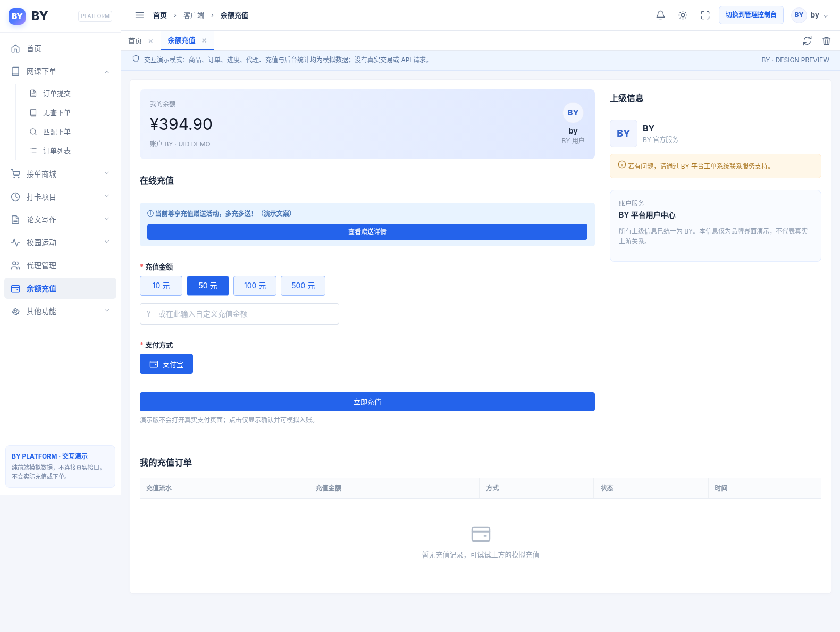Select the 50 元 recharge amount
Viewport: 840px width, 632px height.
[x=208, y=286]
